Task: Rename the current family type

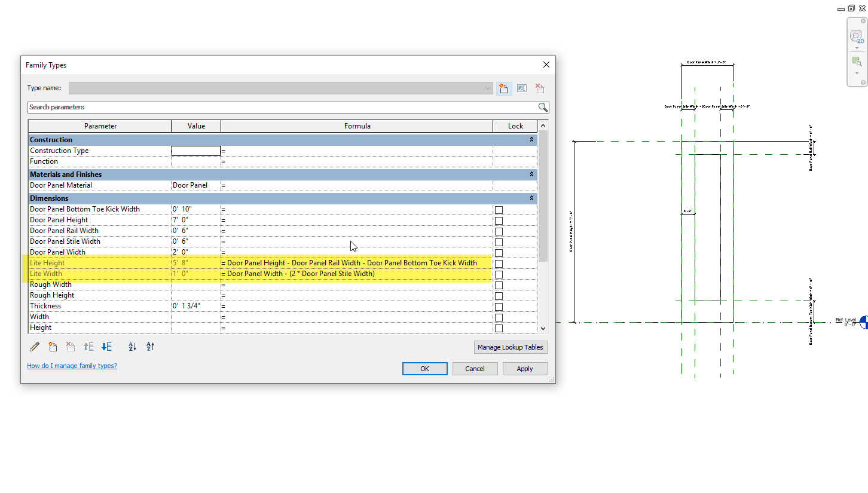Action: pyautogui.click(x=521, y=88)
